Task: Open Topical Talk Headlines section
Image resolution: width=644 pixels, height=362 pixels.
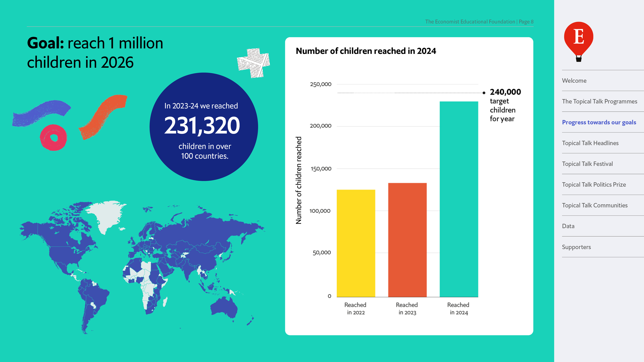Action: tap(590, 143)
